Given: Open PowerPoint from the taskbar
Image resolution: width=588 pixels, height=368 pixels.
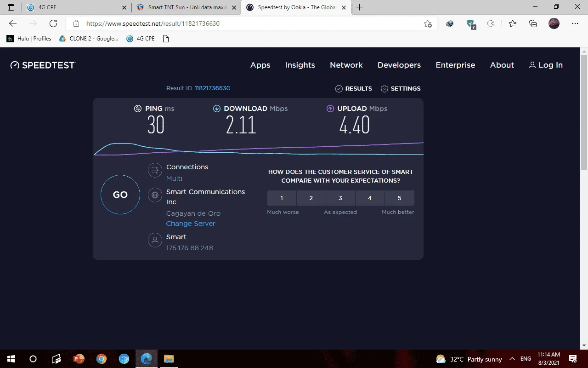Looking at the screenshot, I should click(79, 359).
